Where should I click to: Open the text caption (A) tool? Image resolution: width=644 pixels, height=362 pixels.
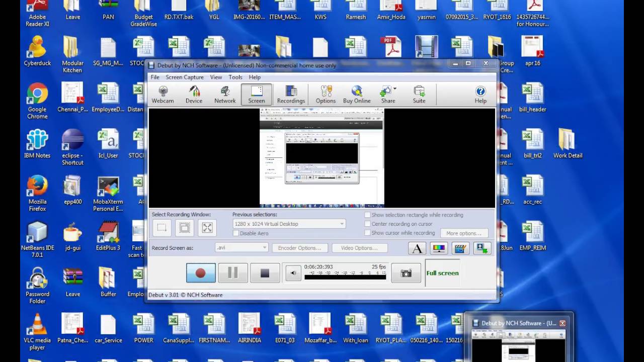click(x=417, y=248)
